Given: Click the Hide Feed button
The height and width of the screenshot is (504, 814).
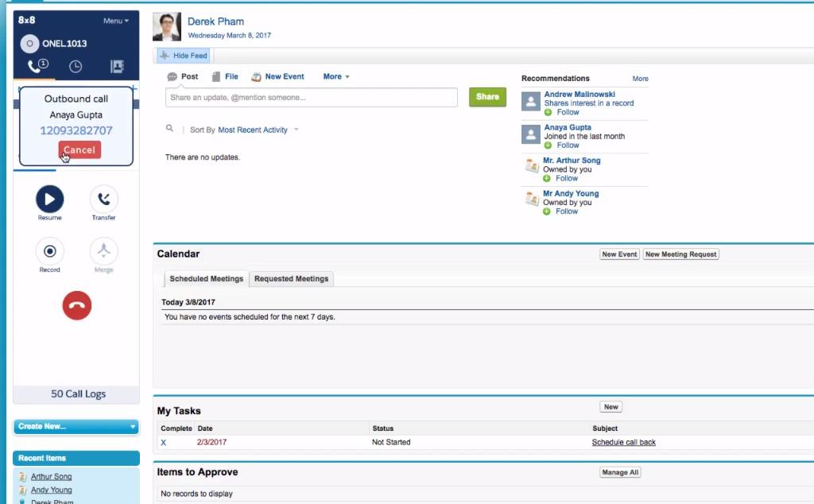Looking at the screenshot, I should 184,56.
